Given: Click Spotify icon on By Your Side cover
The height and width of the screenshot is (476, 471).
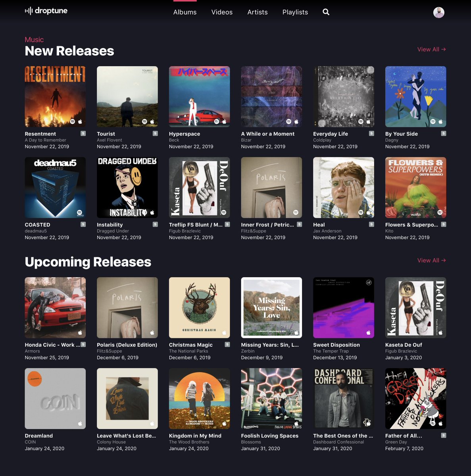Looking at the screenshot, I should (433, 121).
